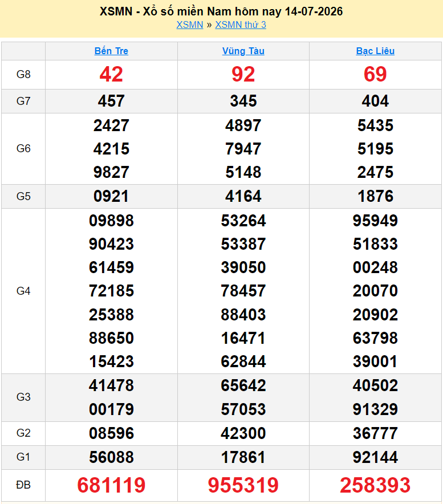
Task: Select ĐB special prize 258393
Action: 375,485
